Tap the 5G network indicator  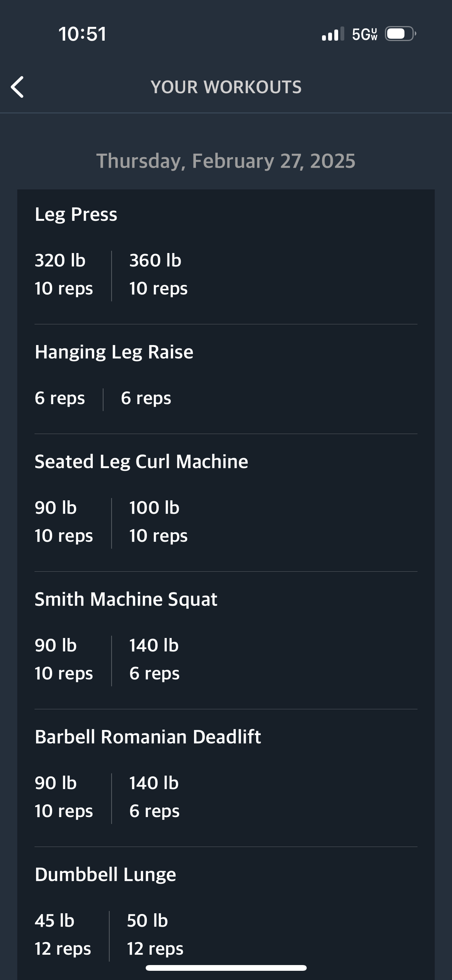(x=365, y=34)
